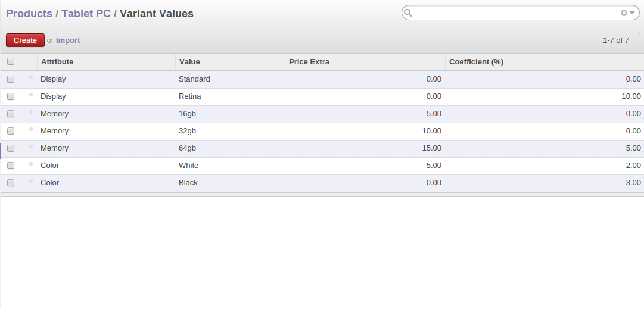This screenshot has width=644, height=309.
Task: Open the Import link
Action: coord(68,40)
